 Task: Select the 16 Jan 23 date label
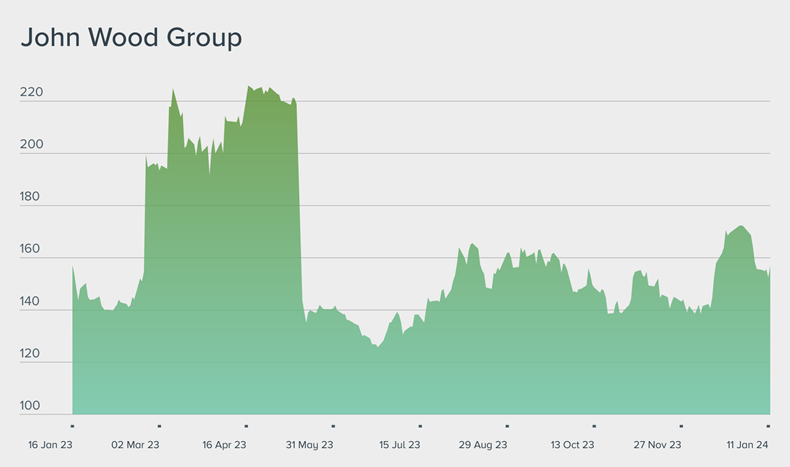coord(49,444)
